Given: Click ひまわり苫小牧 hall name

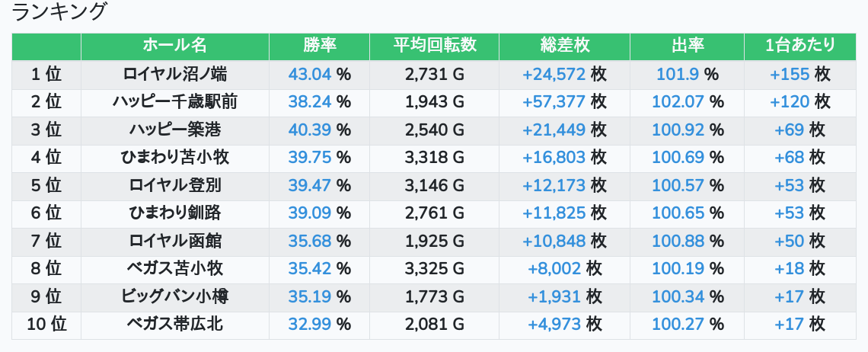Looking at the screenshot, I should pos(174,158).
